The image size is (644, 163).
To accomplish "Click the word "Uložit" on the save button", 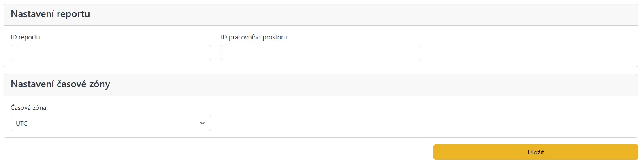I will pos(535,152).
